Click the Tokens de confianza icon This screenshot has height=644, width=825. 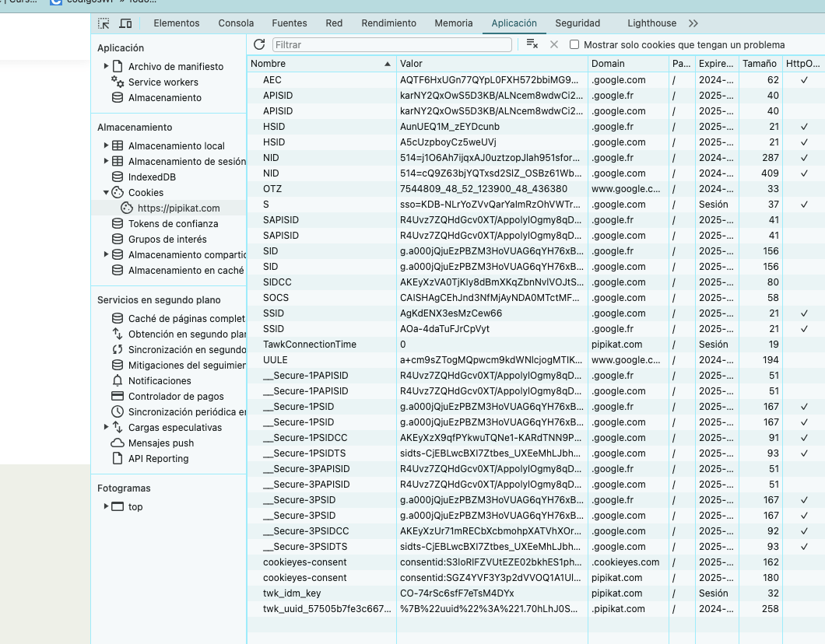click(118, 223)
